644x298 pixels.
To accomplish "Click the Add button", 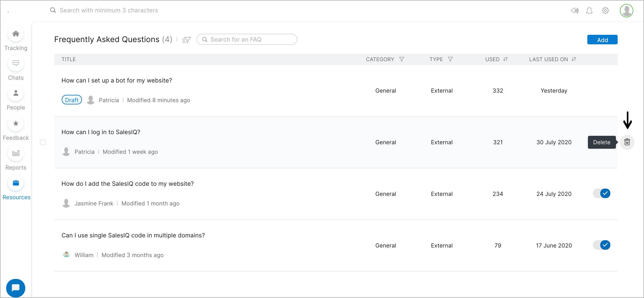I will [602, 40].
